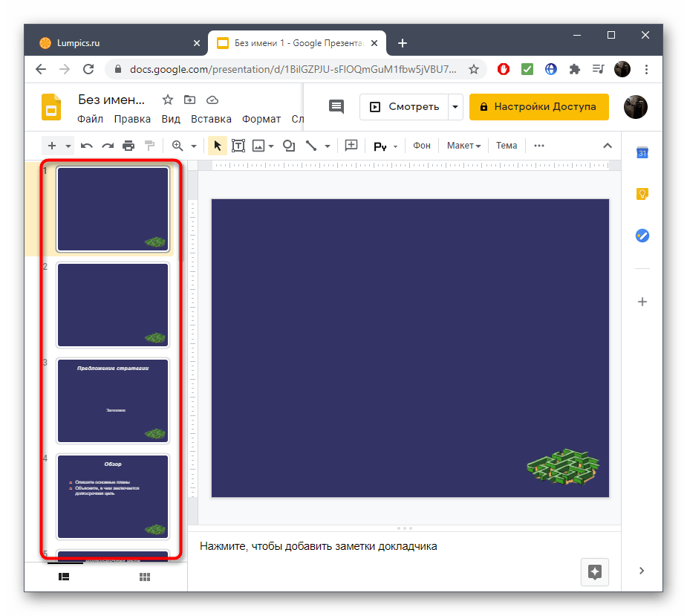Viewport: 687px width, 616px height.
Task: Click the presentation title Без имен...
Action: coord(111,100)
